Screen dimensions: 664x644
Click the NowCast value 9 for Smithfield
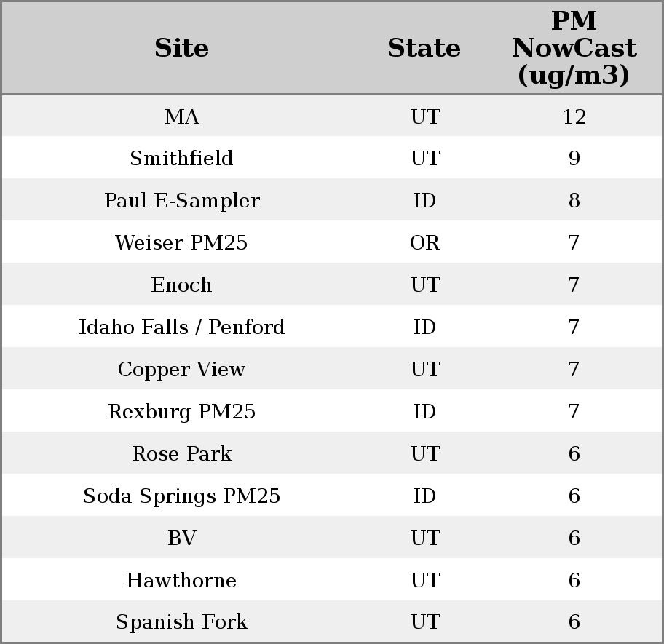574,159
